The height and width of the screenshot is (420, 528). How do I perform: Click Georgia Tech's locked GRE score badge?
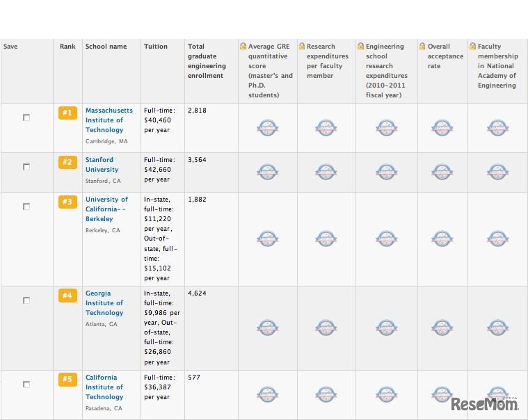click(268, 328)
